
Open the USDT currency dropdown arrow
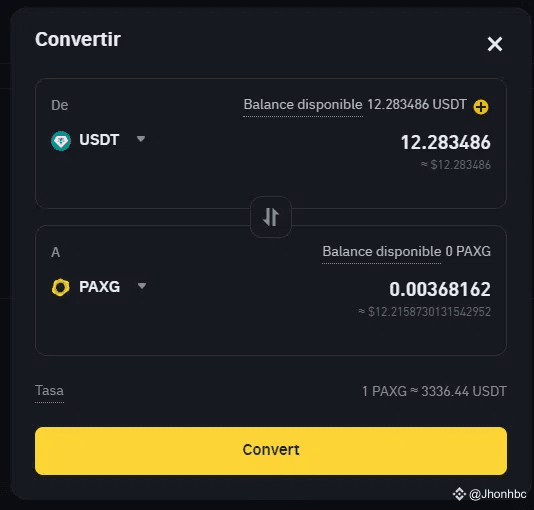click(x=141, y=139)
